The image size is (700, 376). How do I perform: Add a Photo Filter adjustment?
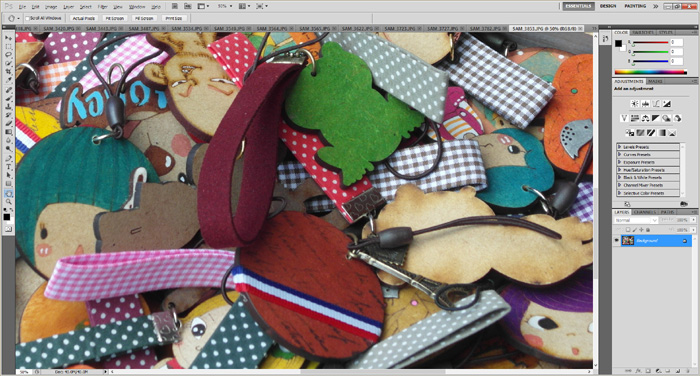tap(667, 118)
